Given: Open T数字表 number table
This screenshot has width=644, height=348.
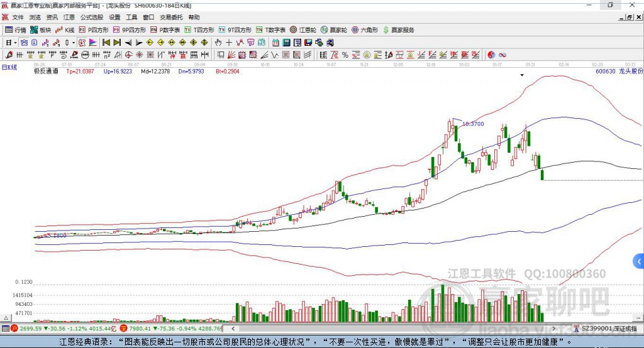Looking at the screenshot, I should pos(270,30).
